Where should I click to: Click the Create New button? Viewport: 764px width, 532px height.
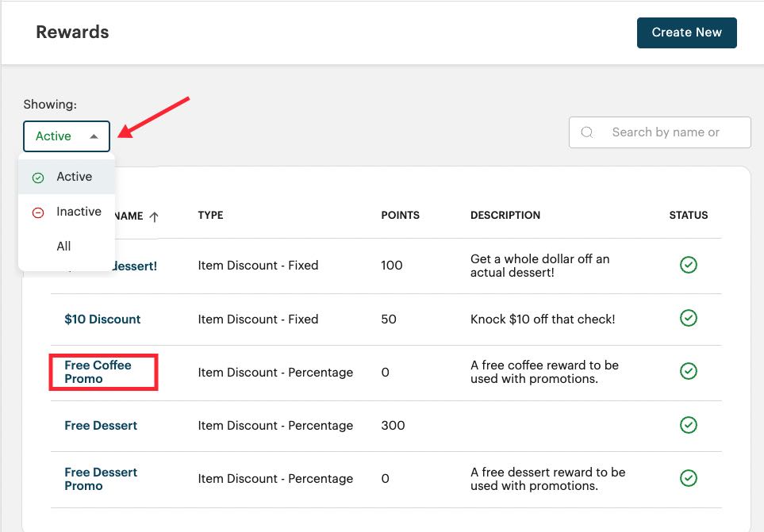point(686,33)
